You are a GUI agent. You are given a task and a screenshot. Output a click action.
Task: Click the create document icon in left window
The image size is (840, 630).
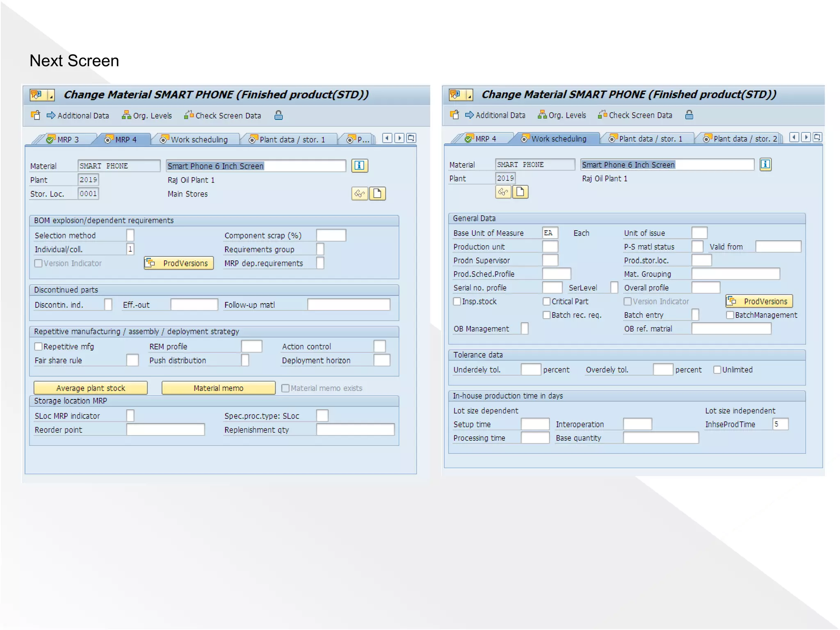tap(377, 194)
